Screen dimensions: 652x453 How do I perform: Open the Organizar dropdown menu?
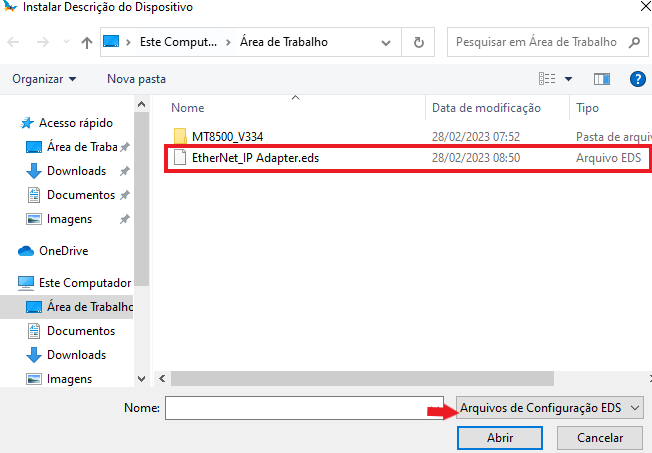pos(44,78)
